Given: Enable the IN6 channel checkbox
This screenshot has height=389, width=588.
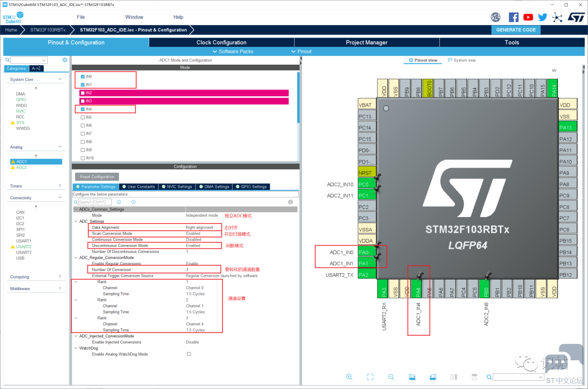Looking at the screenshot, I should [x=83, y=126].
